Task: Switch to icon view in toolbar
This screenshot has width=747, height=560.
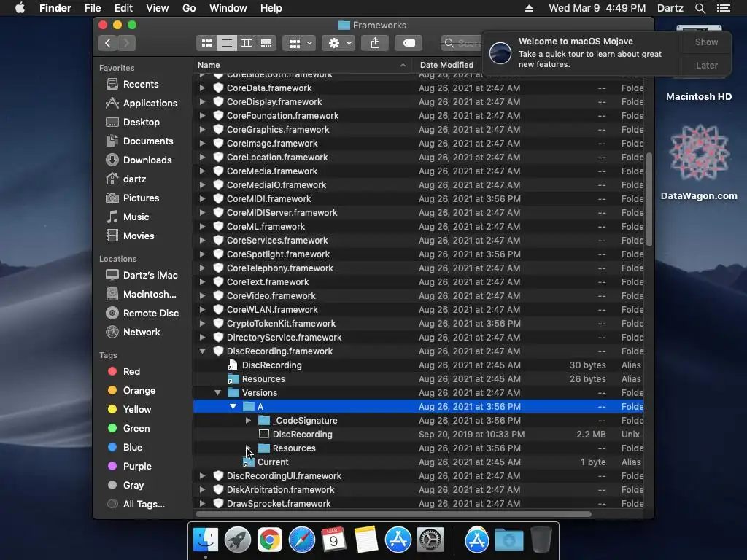Action: pyautogui.click(x=206, y=43)
